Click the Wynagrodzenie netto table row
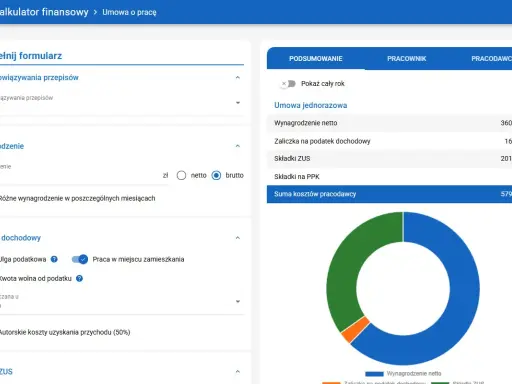512x384 pixels. coord(389,123)
